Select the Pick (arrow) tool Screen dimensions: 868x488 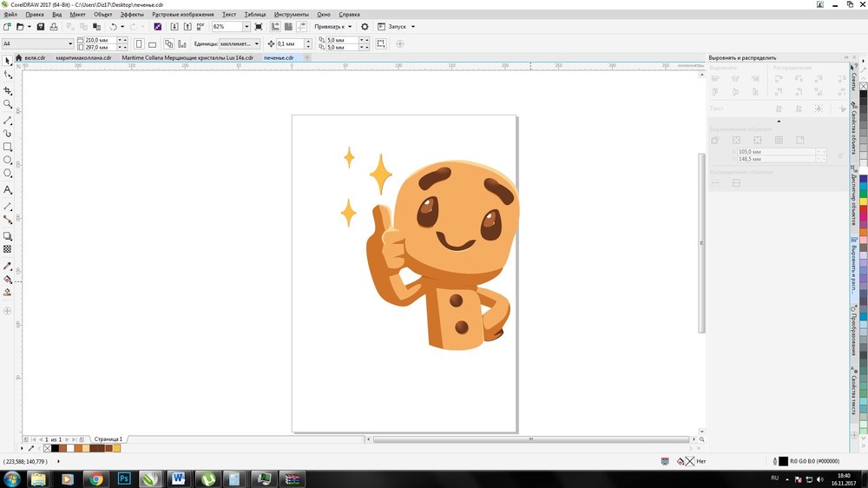coord(7,61)
